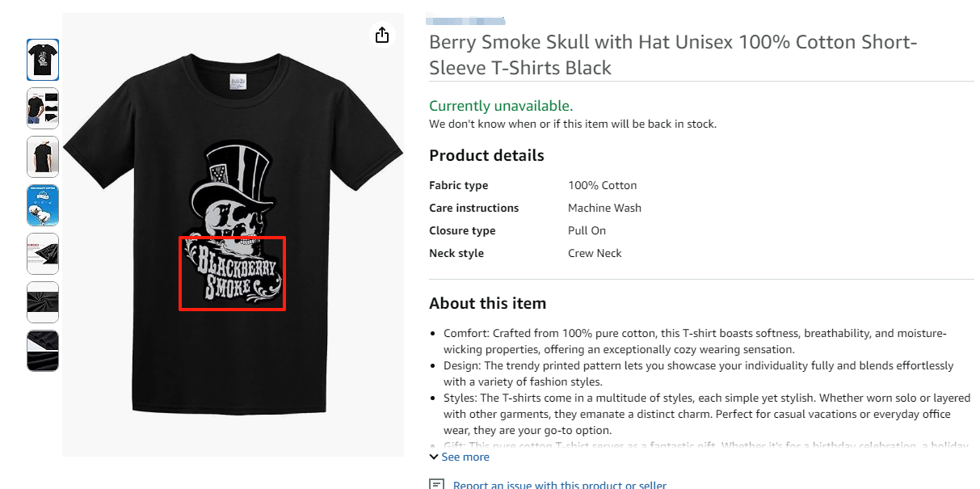Click the See more link text

465,457
